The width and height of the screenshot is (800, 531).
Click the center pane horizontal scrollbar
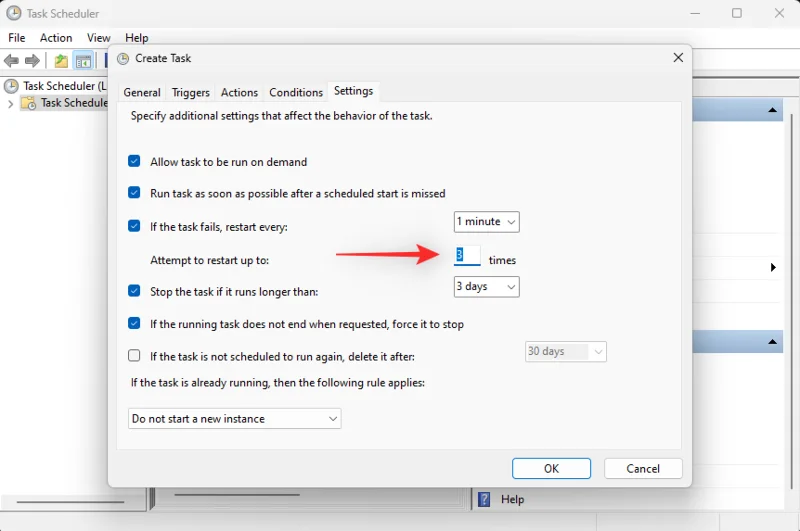point(237,494)
